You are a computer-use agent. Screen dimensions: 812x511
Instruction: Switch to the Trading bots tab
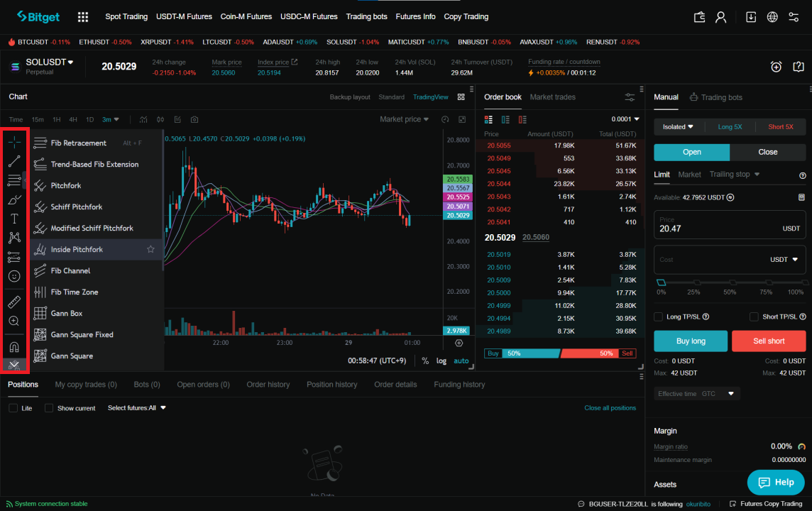(x=715, y=97)
